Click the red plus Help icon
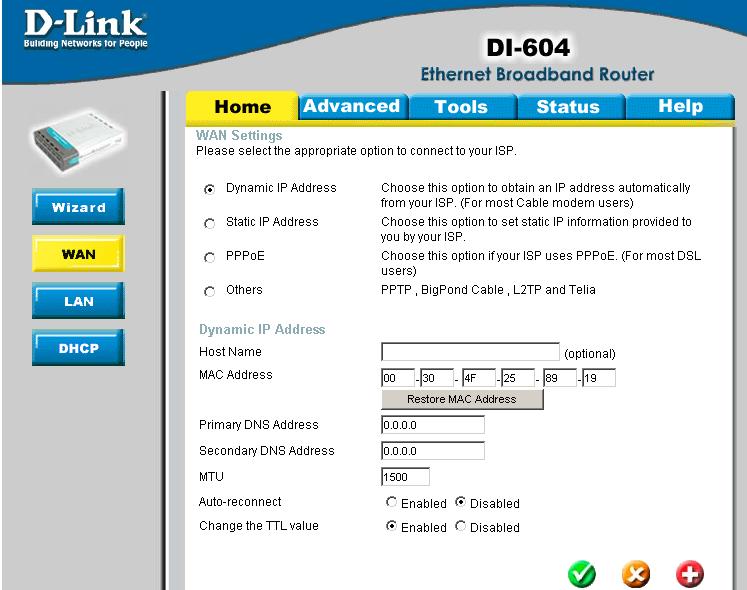Screen dimensions: 747x590 click(x=689, y=574)
